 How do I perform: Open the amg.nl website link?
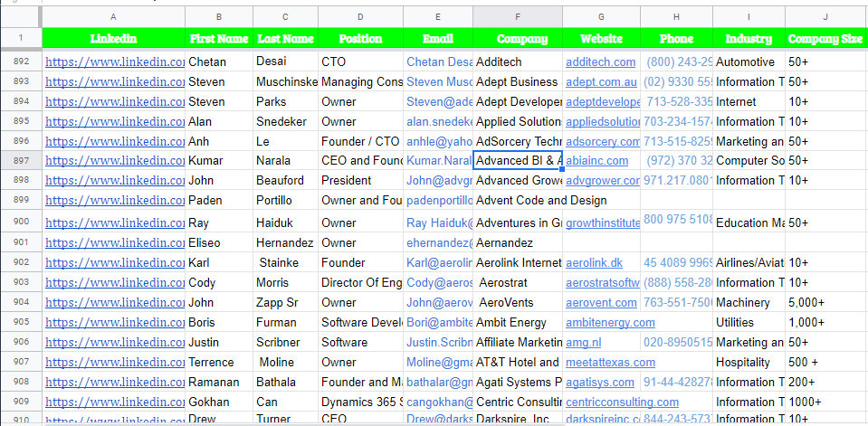pos(584,342)
